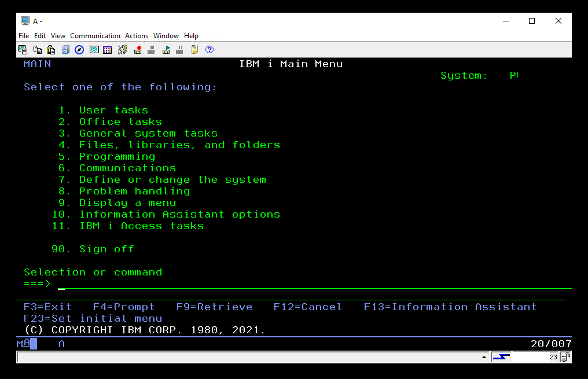Click the Print Screen toolbar icon
This screenshot has width=588, height=379.
(23, 50)
